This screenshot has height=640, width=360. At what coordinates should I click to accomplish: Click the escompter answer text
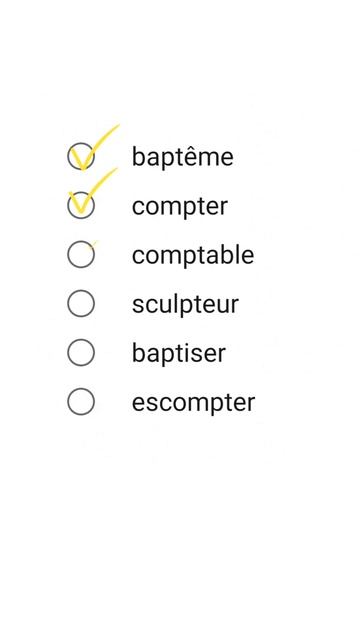pyautogui.click(x=193, y=403)
